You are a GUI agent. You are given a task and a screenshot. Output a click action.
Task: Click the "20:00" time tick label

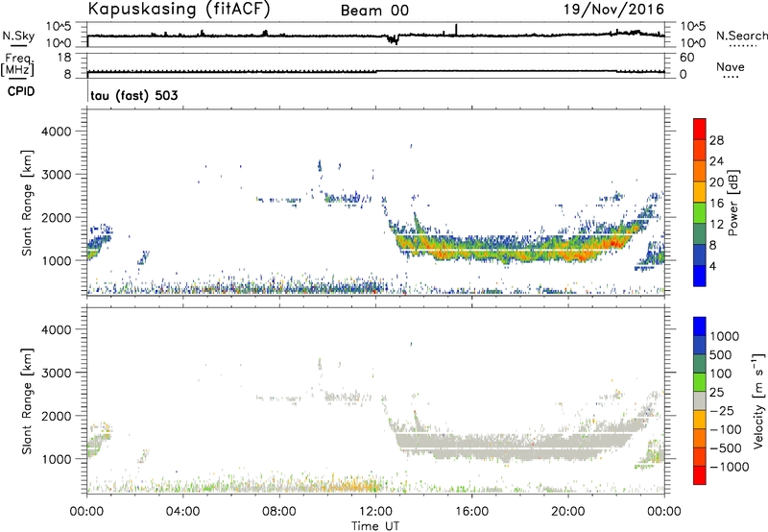tap(568, 512)
